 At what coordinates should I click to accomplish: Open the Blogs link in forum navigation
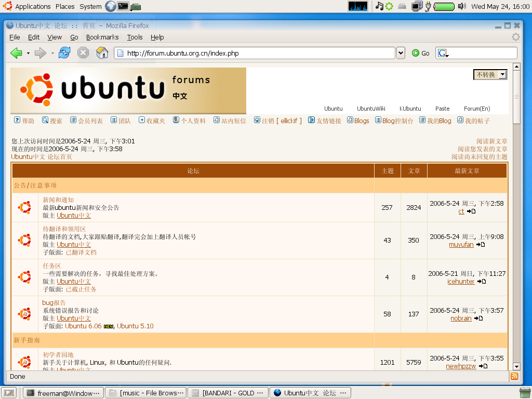(358, 121)
